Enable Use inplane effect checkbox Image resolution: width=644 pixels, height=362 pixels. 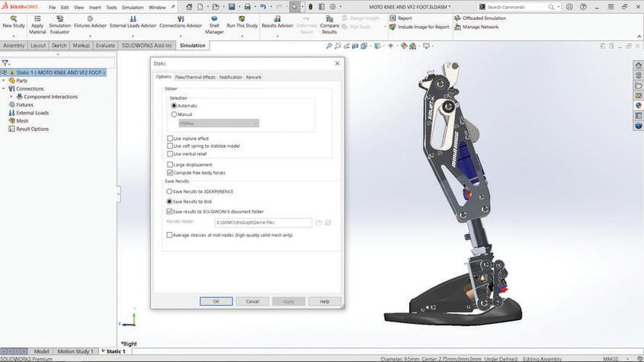point(170,139)
